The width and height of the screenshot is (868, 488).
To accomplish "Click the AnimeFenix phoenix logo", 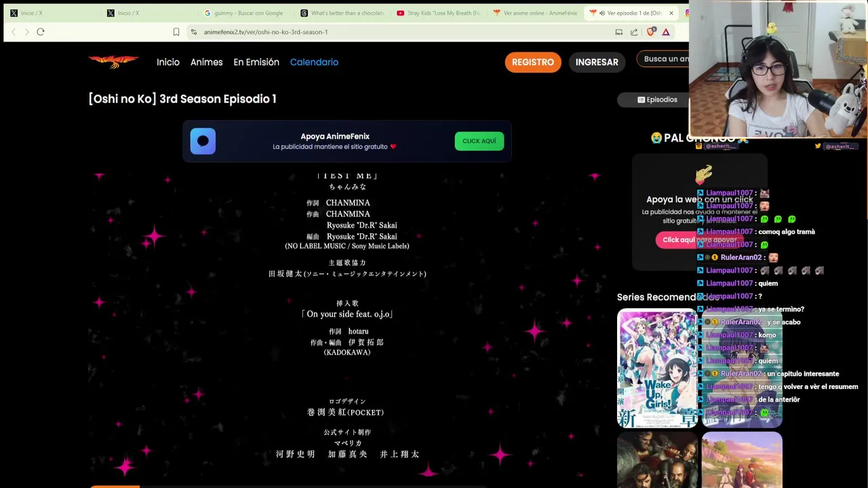I will (113, 62).
